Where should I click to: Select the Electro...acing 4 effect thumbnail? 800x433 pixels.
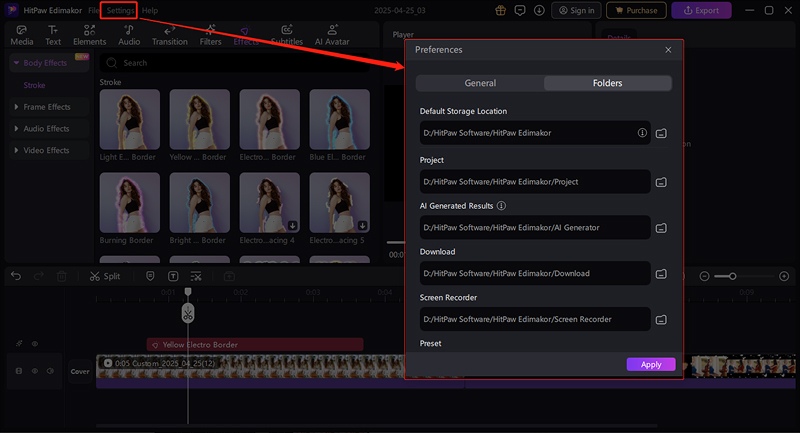point(269,202)
